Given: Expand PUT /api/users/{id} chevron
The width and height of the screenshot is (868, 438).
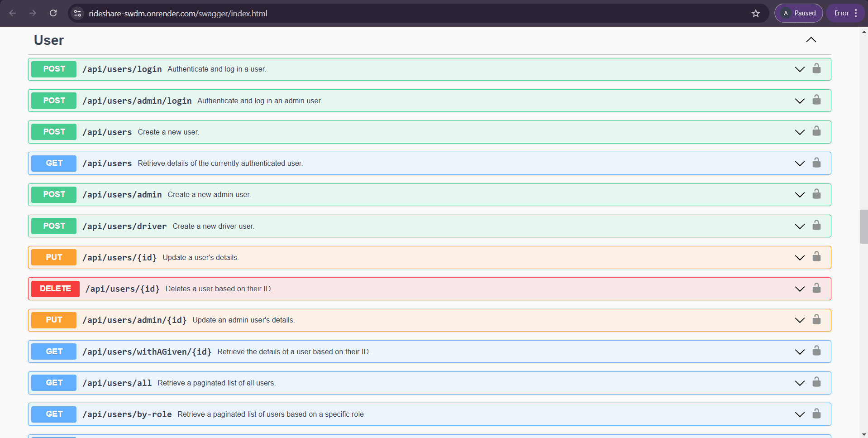Looking at the screenshot, I should 800,258.
